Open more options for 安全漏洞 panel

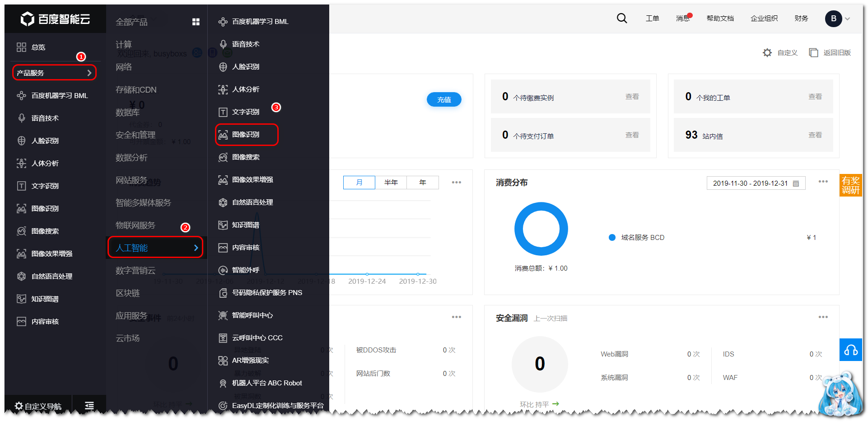click(x=823, y=317)
